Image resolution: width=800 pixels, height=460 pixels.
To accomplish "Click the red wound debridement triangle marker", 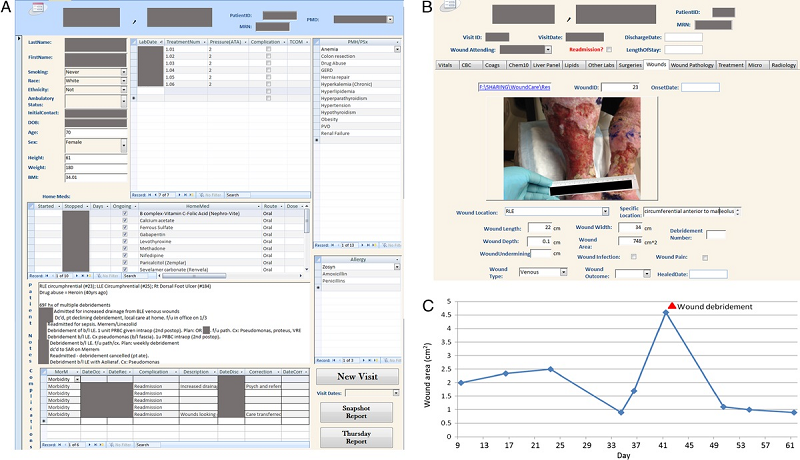I will coord(672,304).
